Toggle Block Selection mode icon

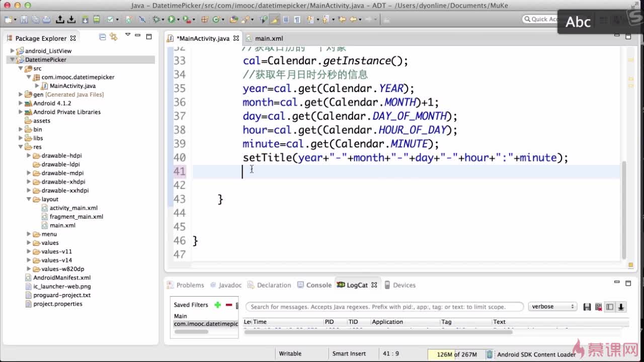point(286,20)
